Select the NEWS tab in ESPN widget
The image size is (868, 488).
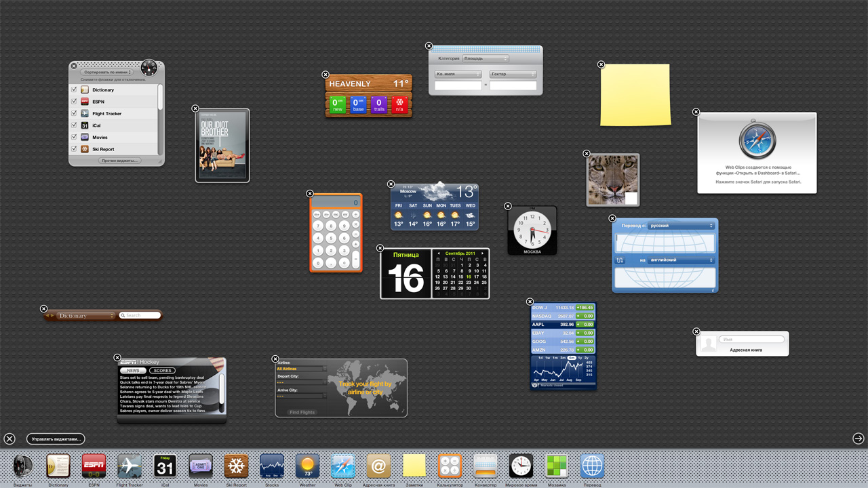(133, 371)
